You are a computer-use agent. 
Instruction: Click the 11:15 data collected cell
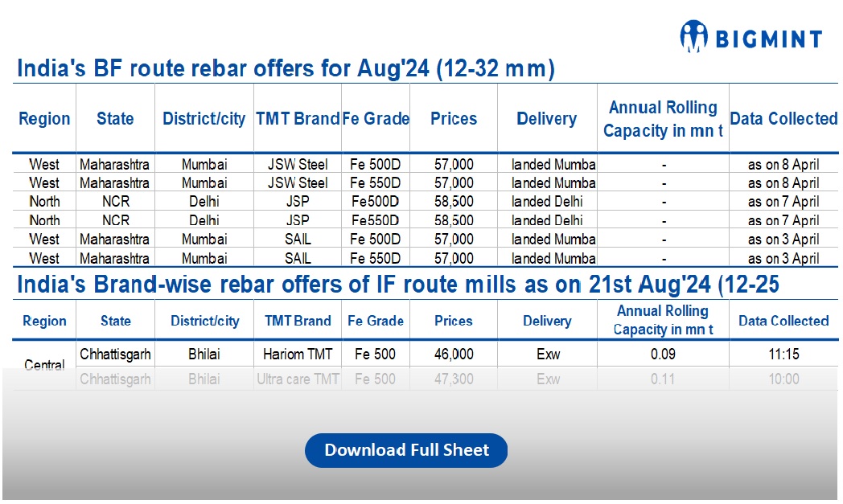(783, 354)
